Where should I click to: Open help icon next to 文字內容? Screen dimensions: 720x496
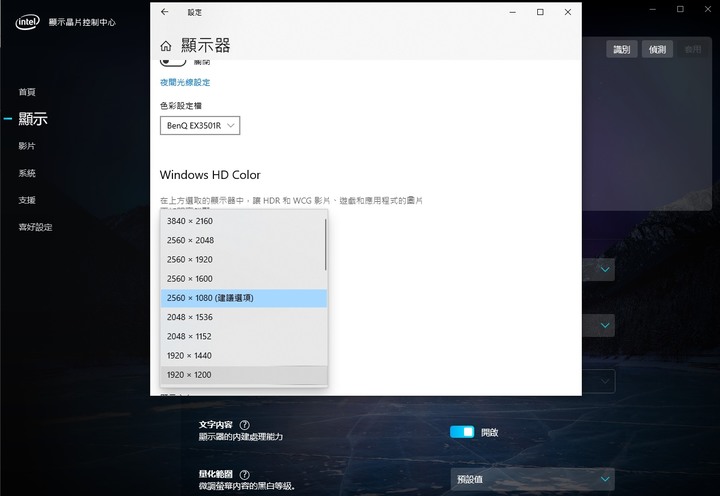coord(245,425)
